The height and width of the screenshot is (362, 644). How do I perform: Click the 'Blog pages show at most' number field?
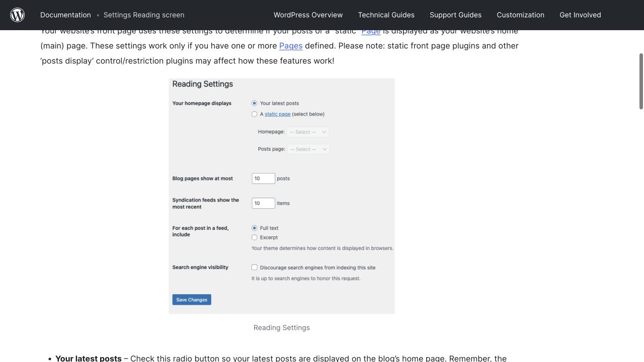tap(263, 178)
